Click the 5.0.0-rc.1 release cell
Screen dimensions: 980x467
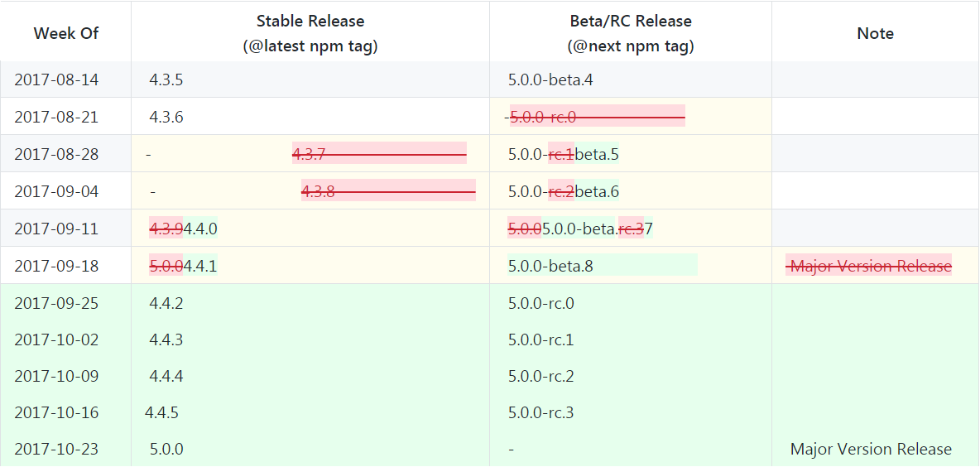541,339
